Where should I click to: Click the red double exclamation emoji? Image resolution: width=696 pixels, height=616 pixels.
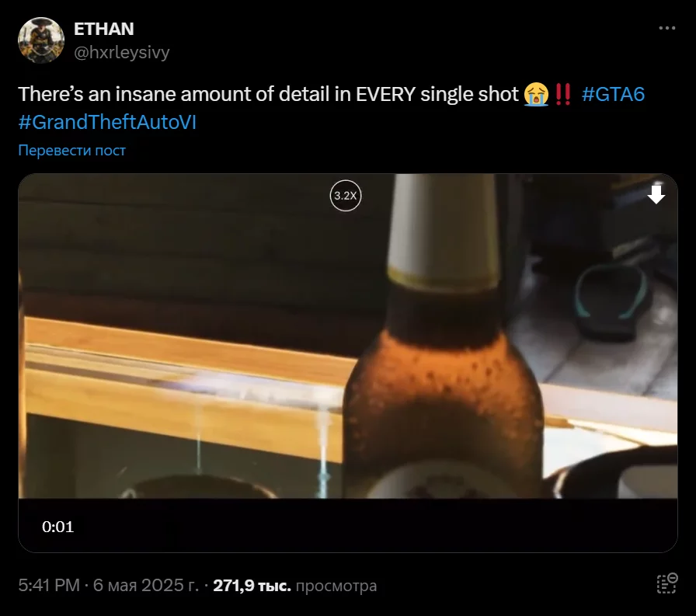coord(563,95)
